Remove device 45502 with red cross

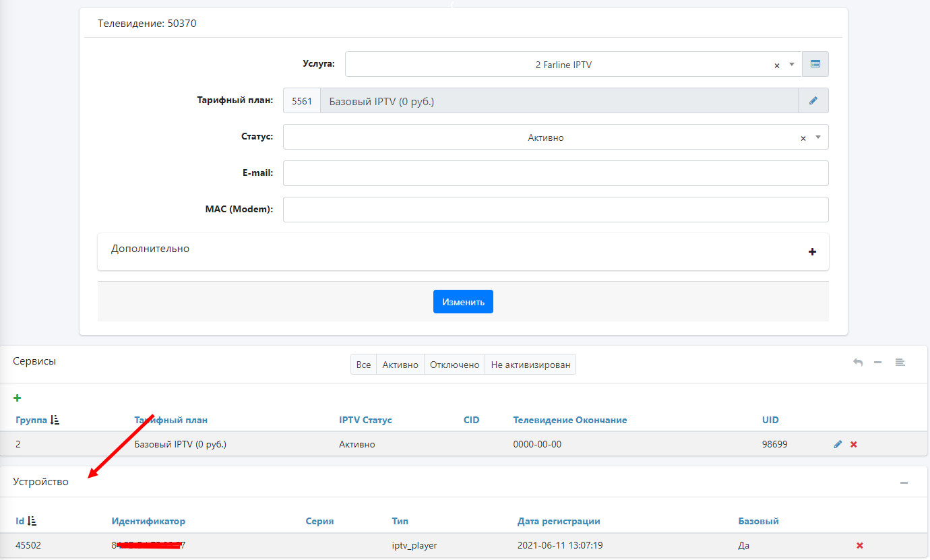pyautogui.click(x=860, y=546)
